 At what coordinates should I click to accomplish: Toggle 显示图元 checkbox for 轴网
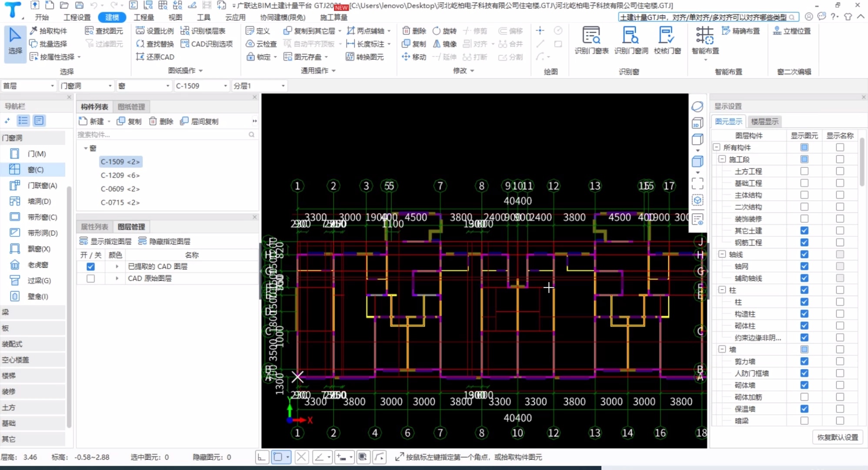point(804,266)
